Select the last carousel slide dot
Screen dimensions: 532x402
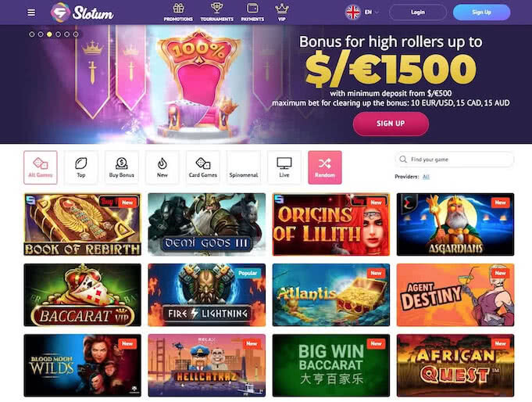(76, 34)
